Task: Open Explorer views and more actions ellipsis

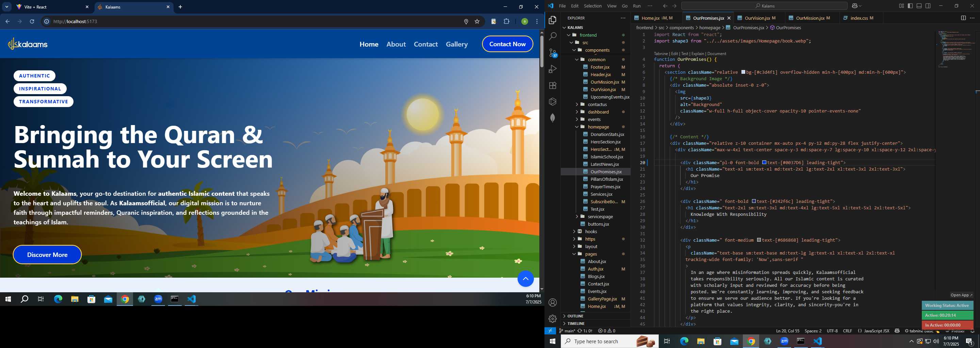Action: tap(623, 18)
